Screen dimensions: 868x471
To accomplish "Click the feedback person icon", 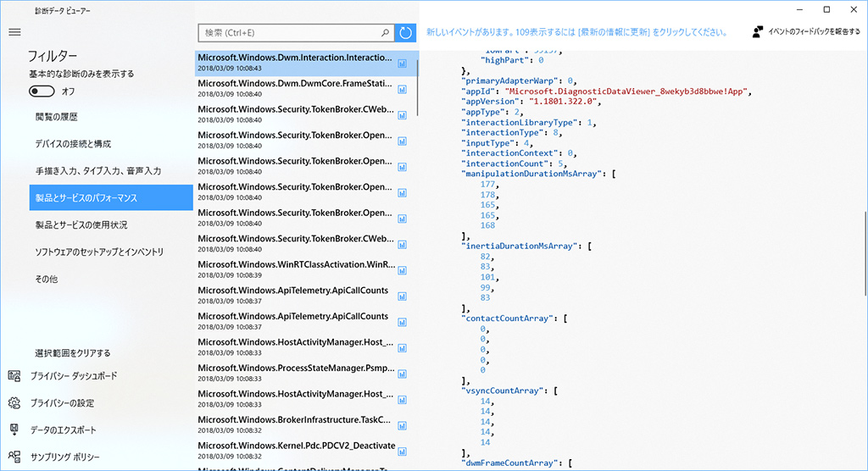I will 757,32.
